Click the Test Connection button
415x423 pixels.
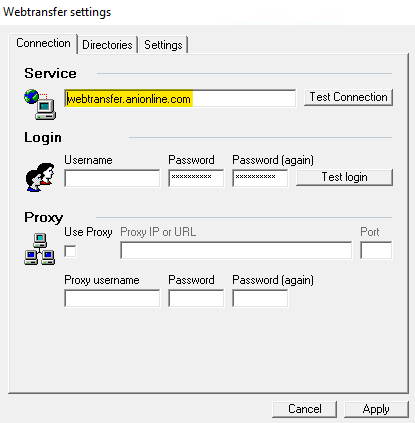[348, 97]
